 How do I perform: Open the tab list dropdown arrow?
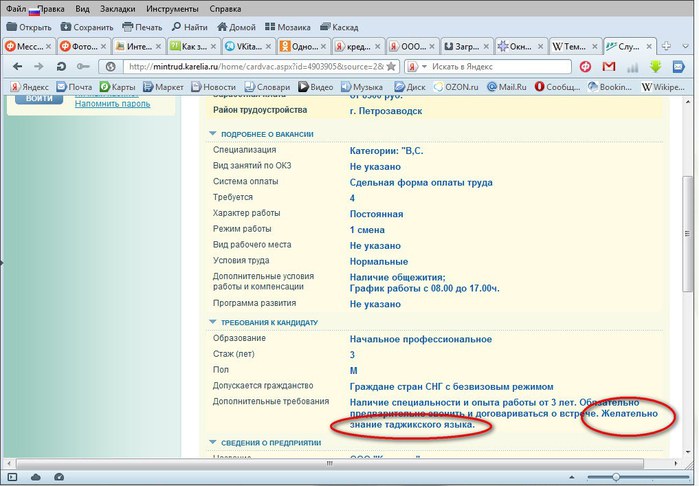click(x=686, y=46)
